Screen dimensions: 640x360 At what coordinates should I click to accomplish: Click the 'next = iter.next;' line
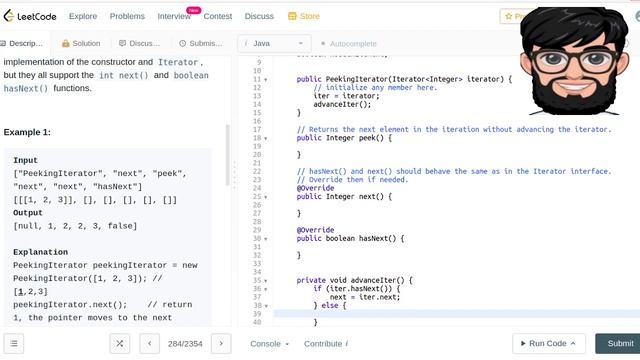pyautogui.click(x=365, y=297)
